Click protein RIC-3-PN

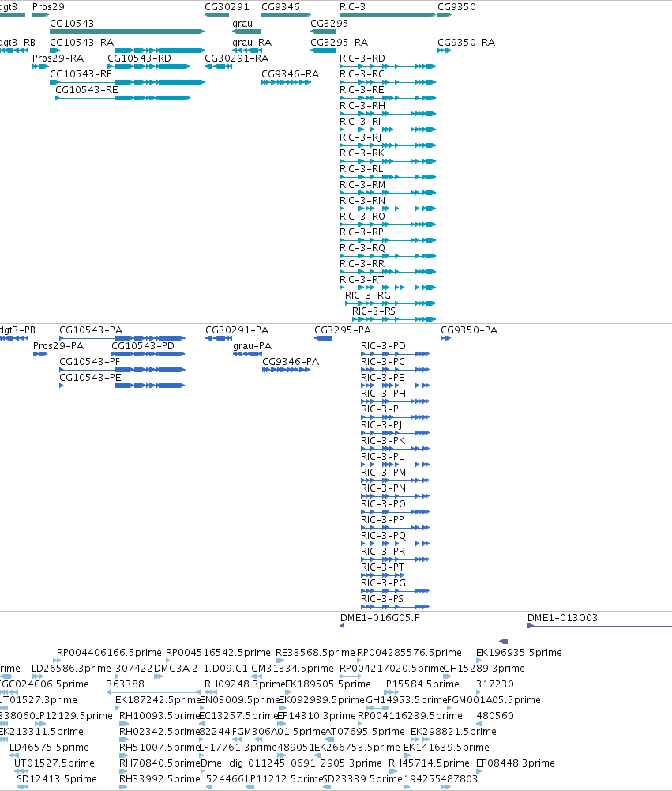click(383, 488)
